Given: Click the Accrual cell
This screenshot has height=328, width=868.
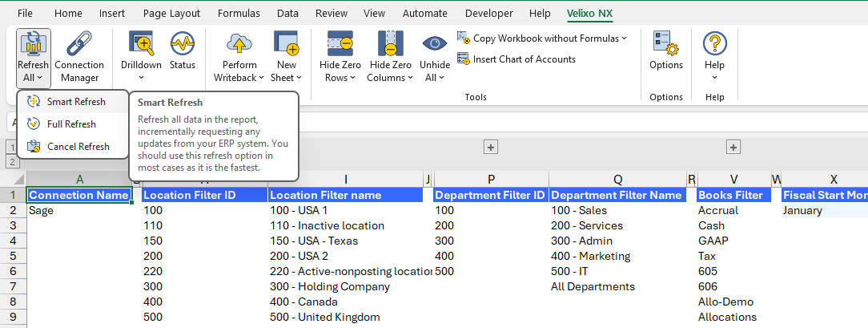Looking at the screenshot, I should [x=734, y=211].
